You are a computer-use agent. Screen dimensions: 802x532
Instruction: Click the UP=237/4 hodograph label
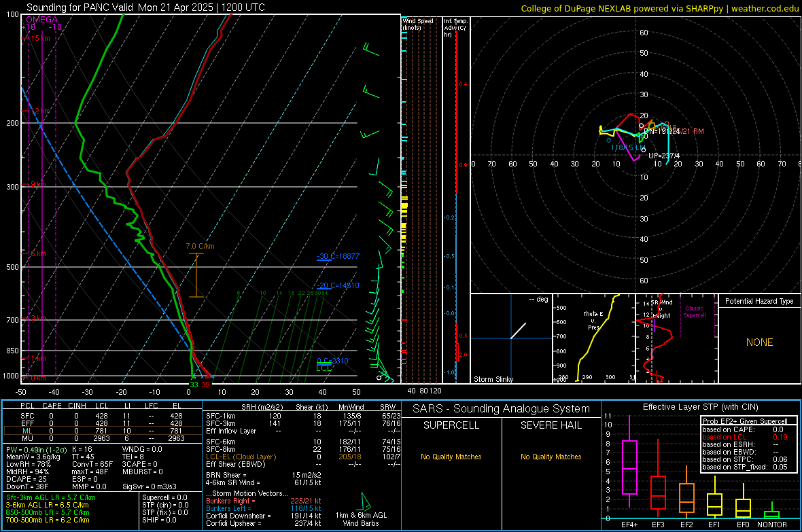click(664, 156)
